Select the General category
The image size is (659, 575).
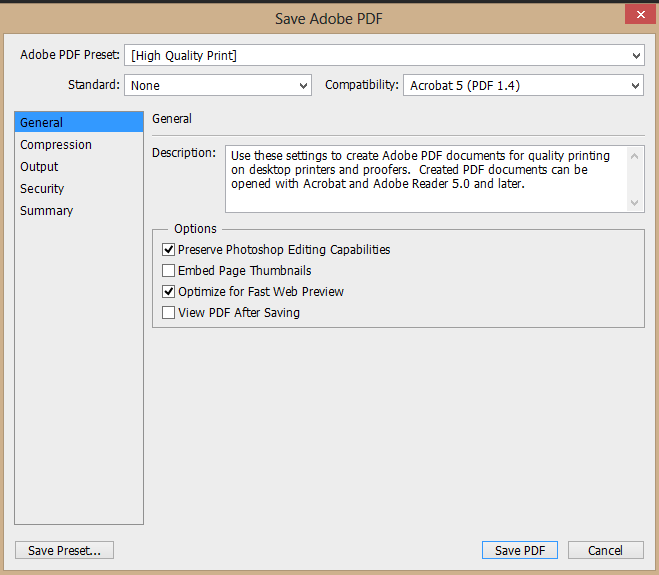click(42, 123)
